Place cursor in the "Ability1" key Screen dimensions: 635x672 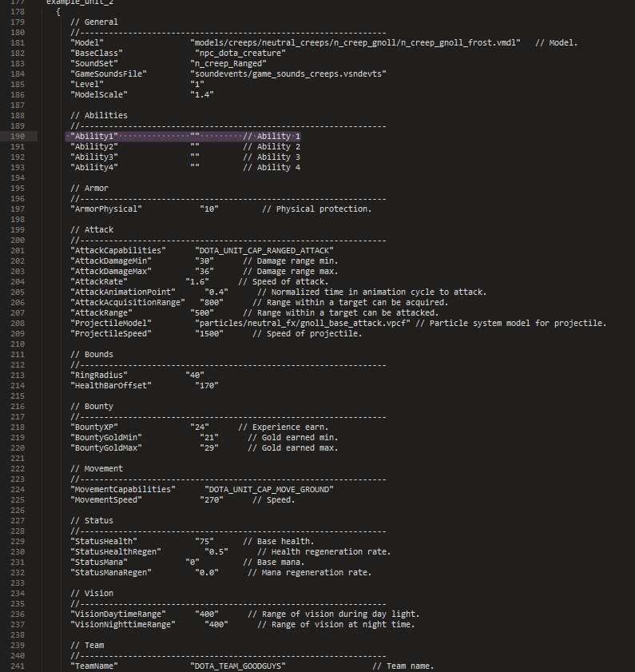pos(93,137)
